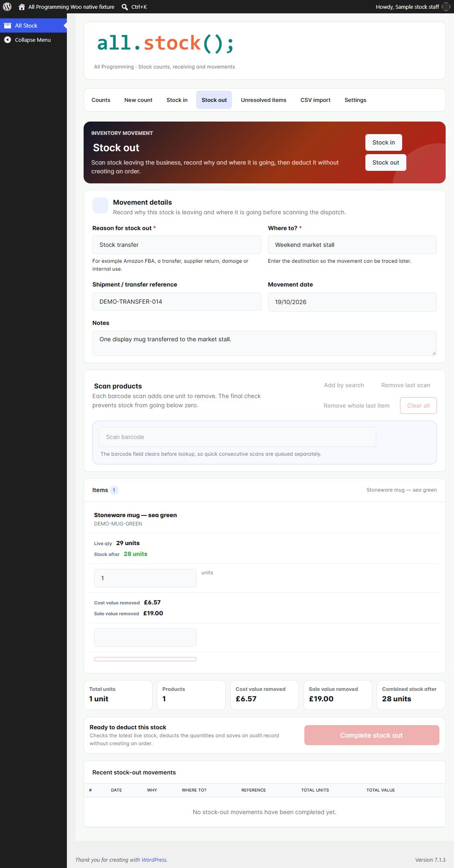Click the Cost value removed summary card
Viewport: 454px width, 868px height.
point(265,695)
